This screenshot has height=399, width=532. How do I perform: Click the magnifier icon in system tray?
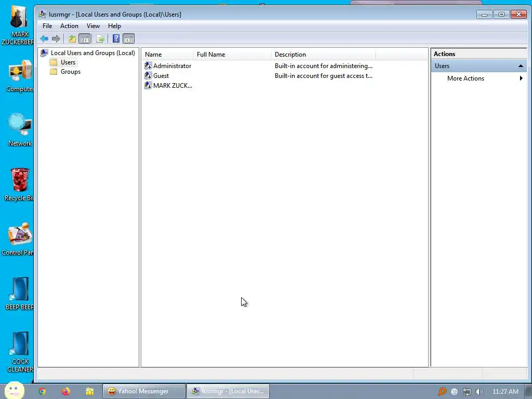click(x=442, y=392)
